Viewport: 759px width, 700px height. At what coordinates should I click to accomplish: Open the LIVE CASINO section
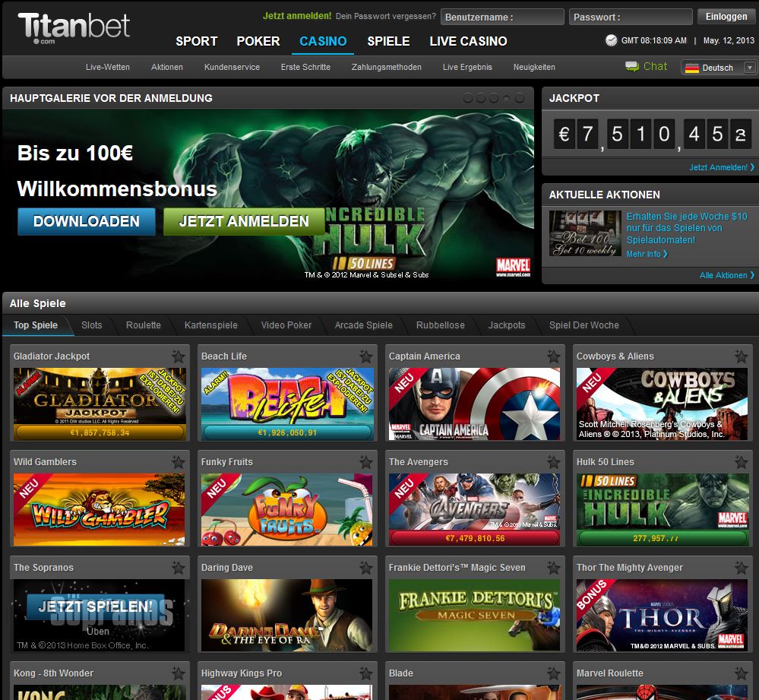coord(468,41)
